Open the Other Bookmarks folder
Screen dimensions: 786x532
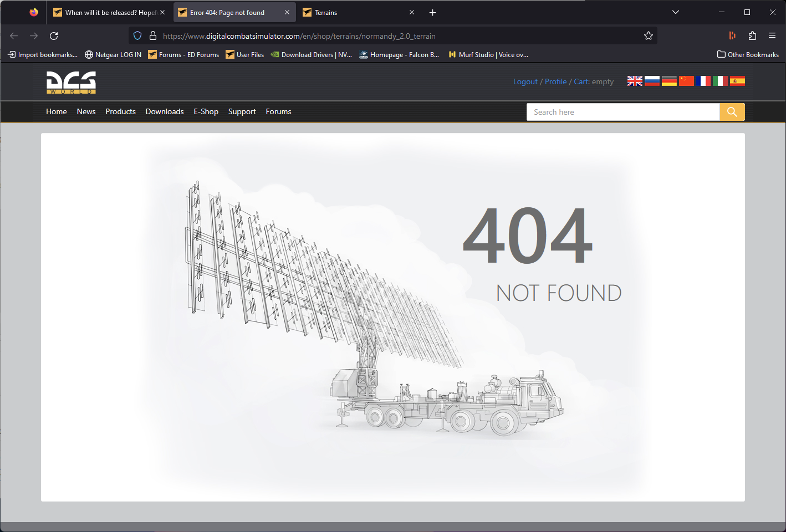click(748, 54)
